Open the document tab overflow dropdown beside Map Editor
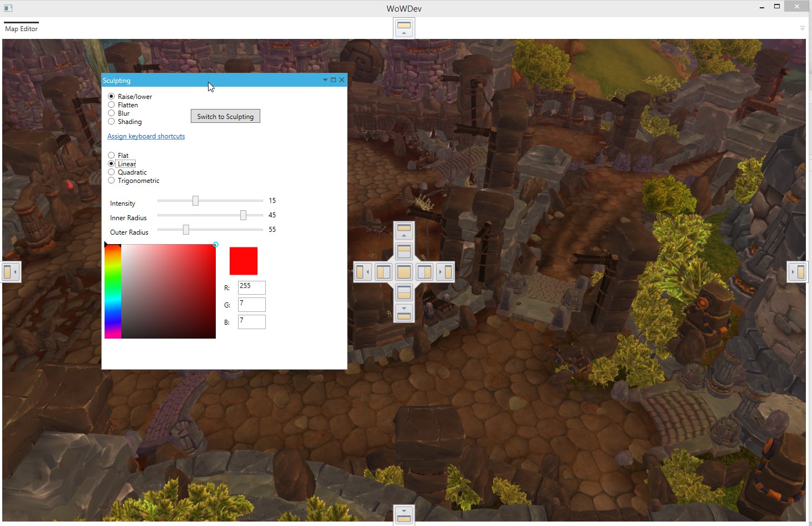 (802, 28)
